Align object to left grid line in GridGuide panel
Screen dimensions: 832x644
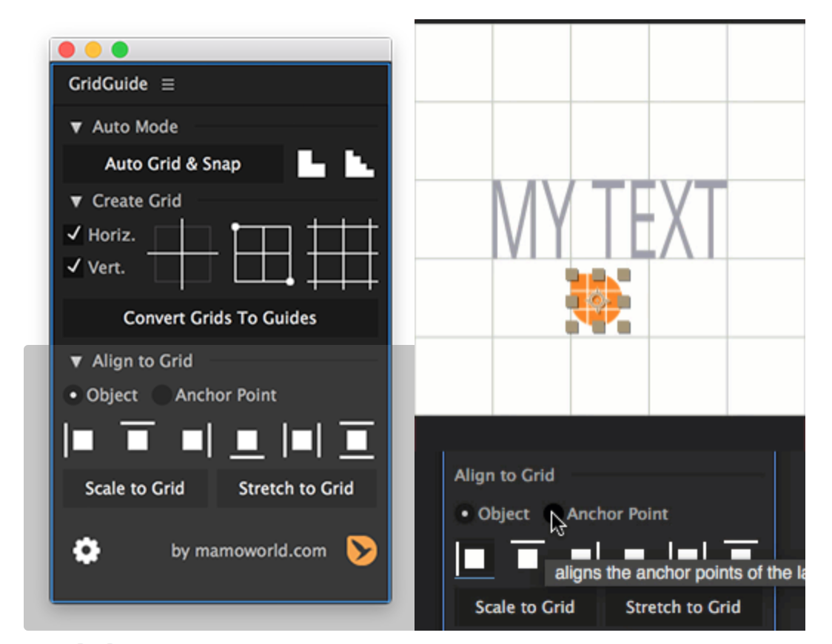(x=79, y=440)
